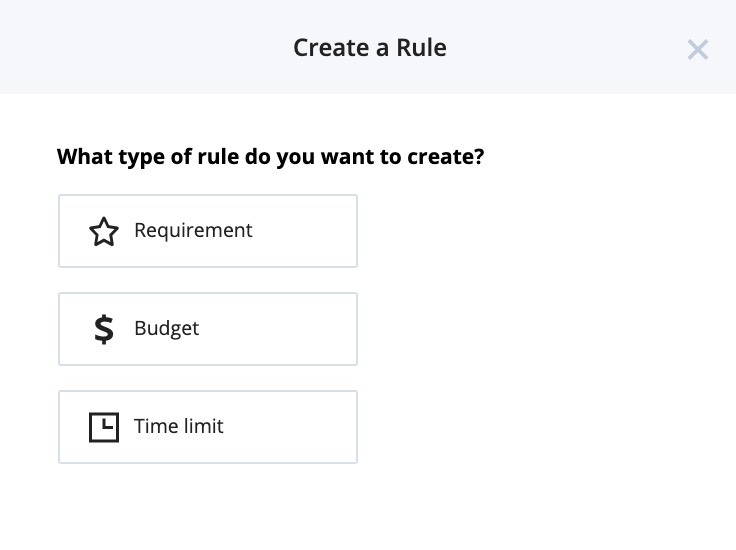
Task: Choose the Requirement rule type
Action: click(x=208, y=231)
